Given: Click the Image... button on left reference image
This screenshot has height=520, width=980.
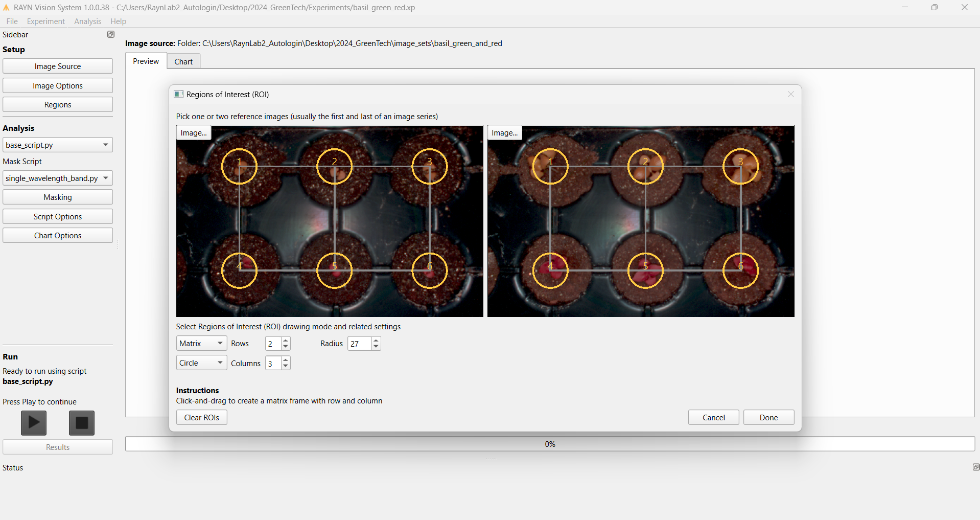Looking at the screenshot, I should pyautogui.click(x=194, y=133).
